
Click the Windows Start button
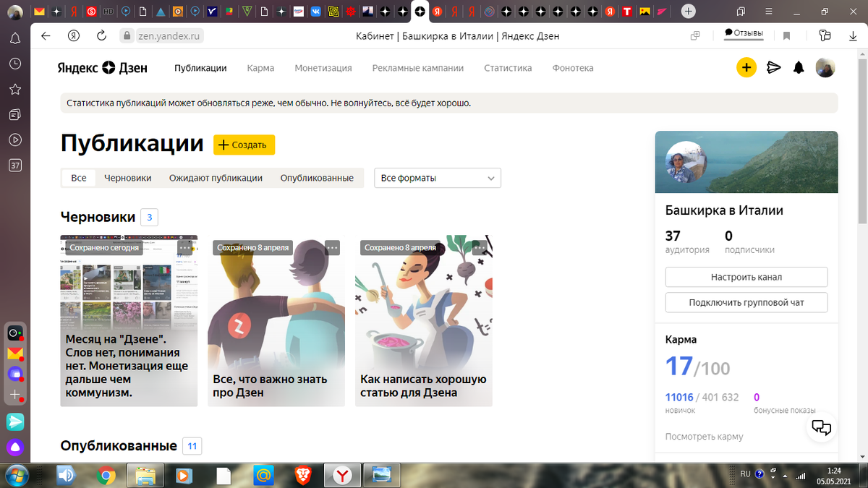coord(17,475)
